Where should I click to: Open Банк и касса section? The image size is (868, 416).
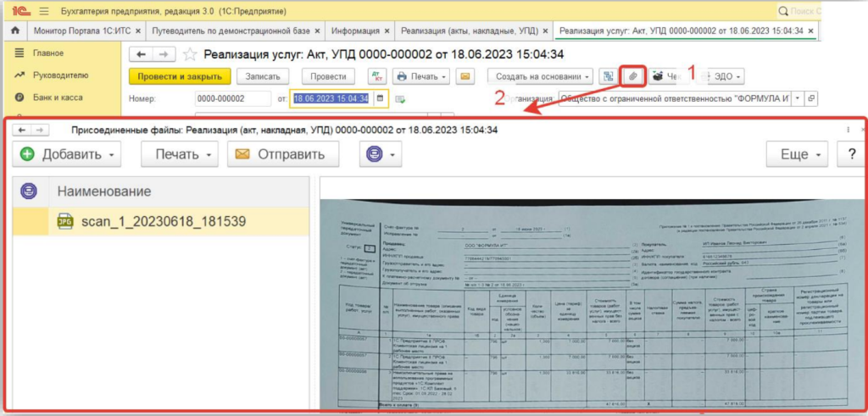click(x=58, y=97)
